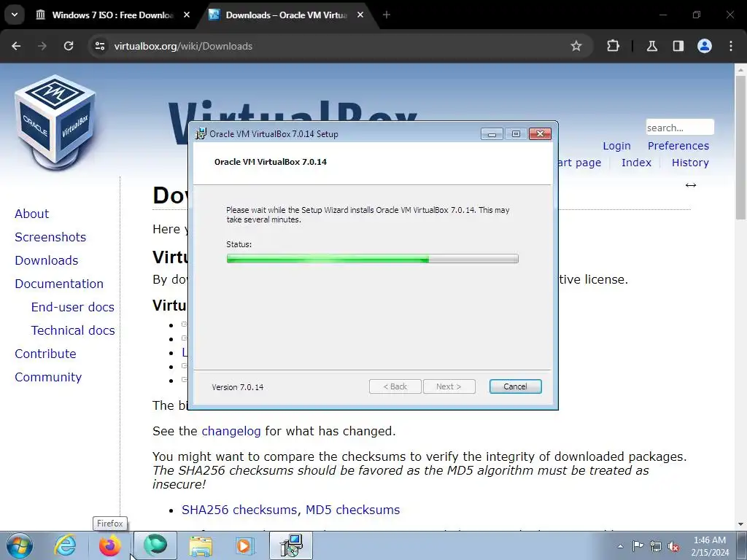Viewport: 747px width, 560px height.
Task: Open the tab search dropdown arrow
Action: point(15,15)
